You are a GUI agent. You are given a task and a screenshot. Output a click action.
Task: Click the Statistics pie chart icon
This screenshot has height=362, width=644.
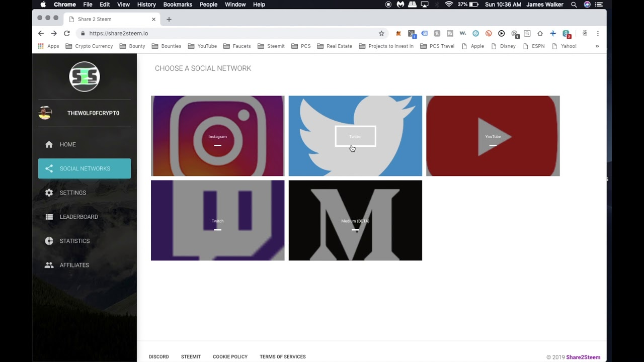49,241
